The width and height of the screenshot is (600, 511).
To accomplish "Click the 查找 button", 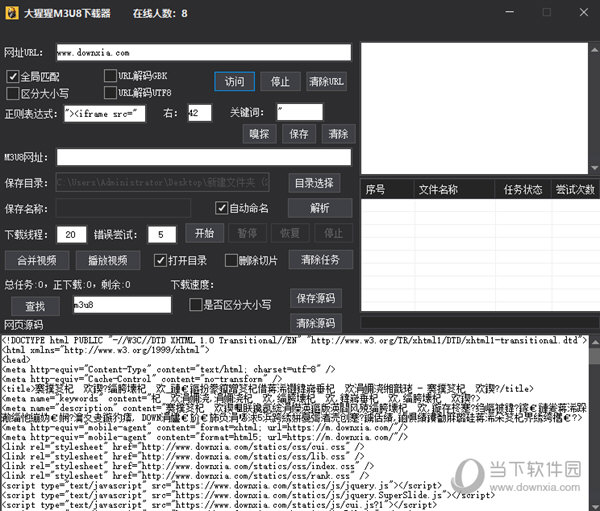I will tap(35, 306).
